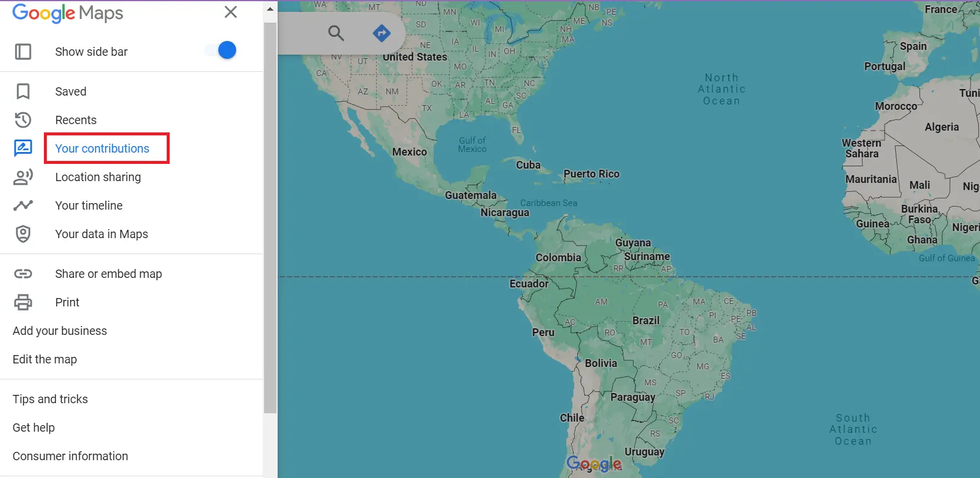Image resolution: width=980 pixels, height=478 pixels.
Task: Click the blue Directions icon
Action: [x=381, y=33]
